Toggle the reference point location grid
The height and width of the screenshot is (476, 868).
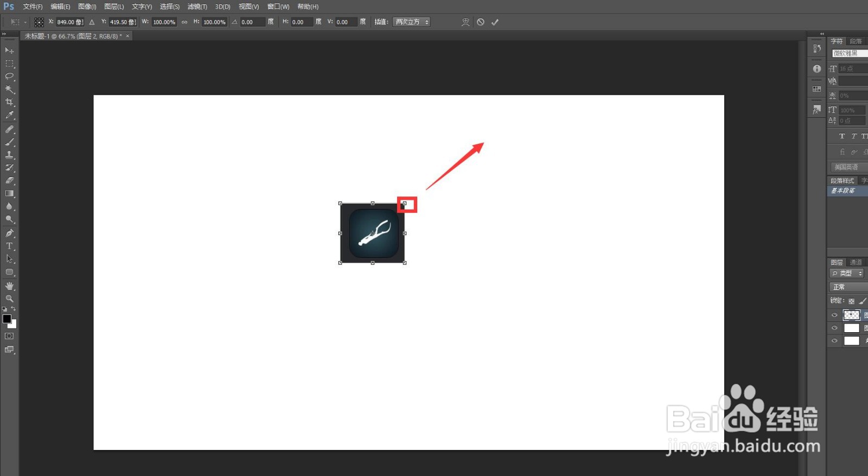pyautogui.click(x=39, y=22)
